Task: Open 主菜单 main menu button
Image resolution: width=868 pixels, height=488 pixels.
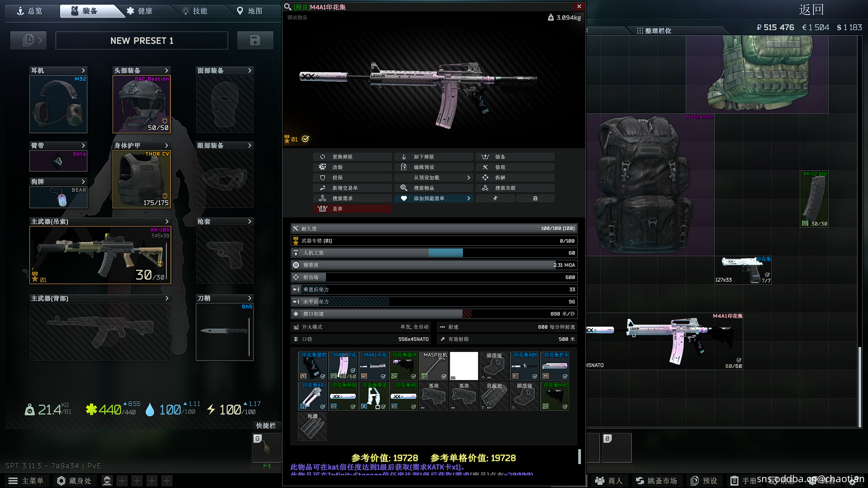Action: point(26,481)
